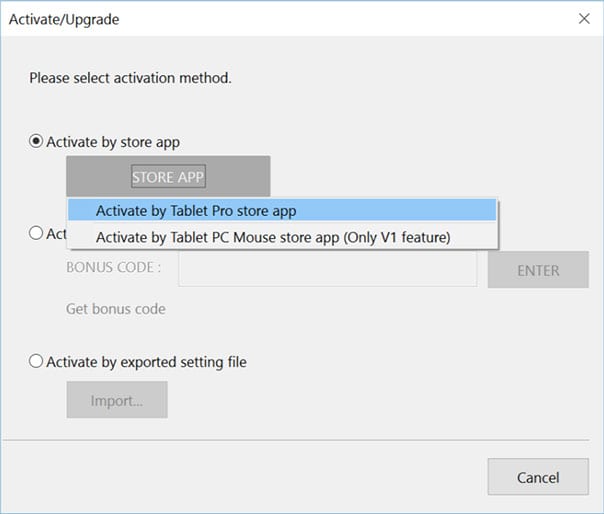The height and width of the screenshot is (514, 604).
Task: Click the horizontal separator above Cancel
Action: 300,438
